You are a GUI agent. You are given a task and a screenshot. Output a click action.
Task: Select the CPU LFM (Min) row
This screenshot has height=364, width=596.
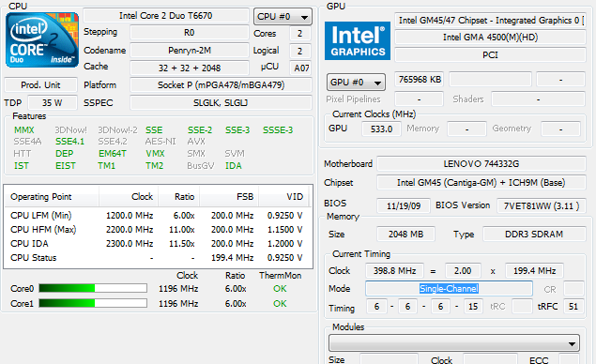pos(158,216)
